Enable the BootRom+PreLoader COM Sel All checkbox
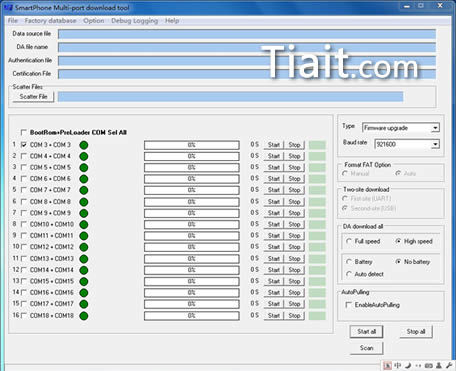Image resolution: width=456 pixels, height=371 pixels. (23, 132)
